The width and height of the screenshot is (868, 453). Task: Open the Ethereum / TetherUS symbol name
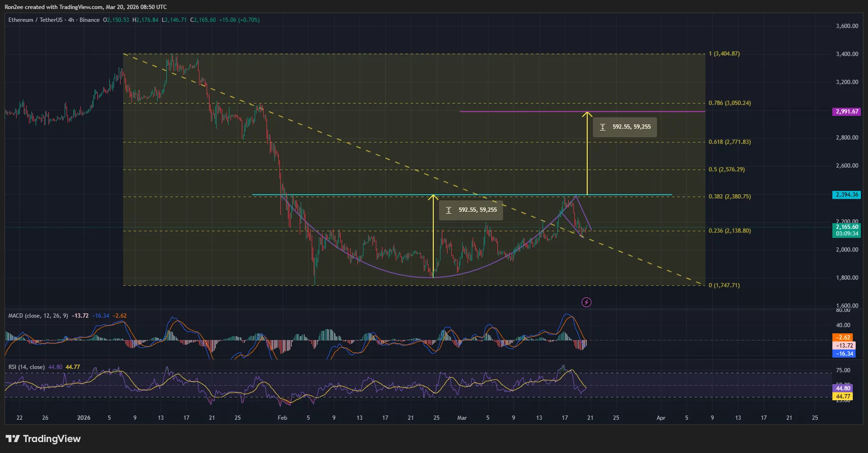pos(35,20)
